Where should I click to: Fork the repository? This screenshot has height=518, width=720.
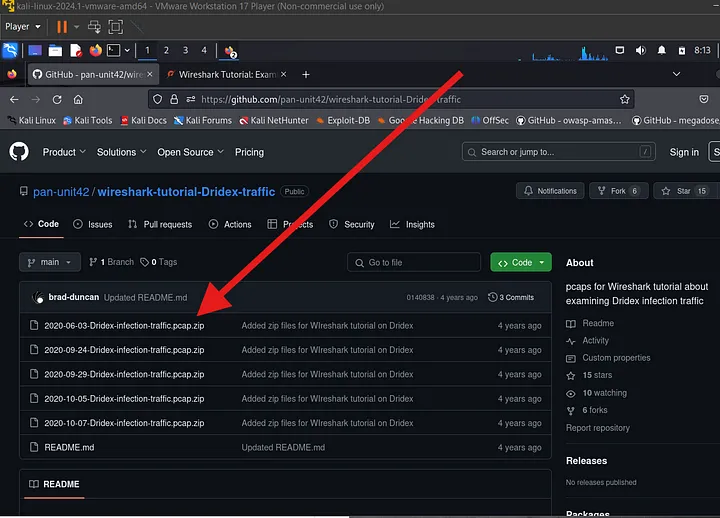(618, 191)
